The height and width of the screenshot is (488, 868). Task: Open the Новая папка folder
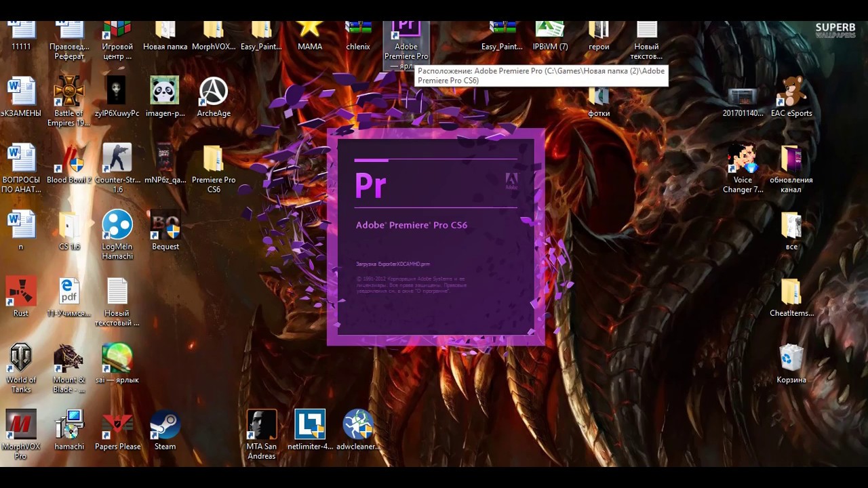pos(165,34)
